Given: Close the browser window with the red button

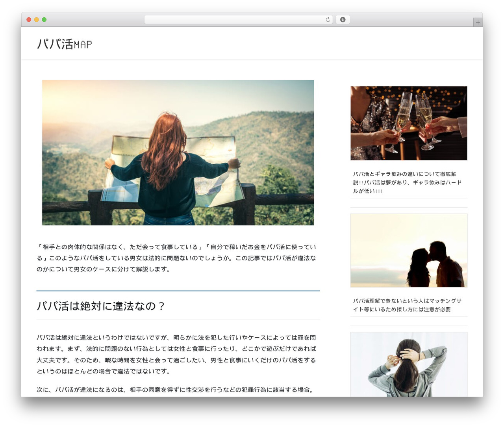Looking at the screenshot, I should pyautogui.click(x=29, y=20).
